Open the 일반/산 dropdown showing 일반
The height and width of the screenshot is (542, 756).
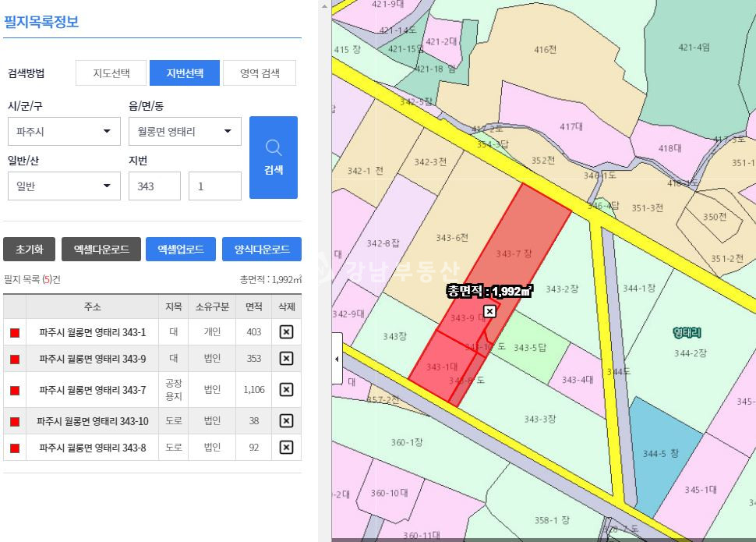(x=64, y=186)
